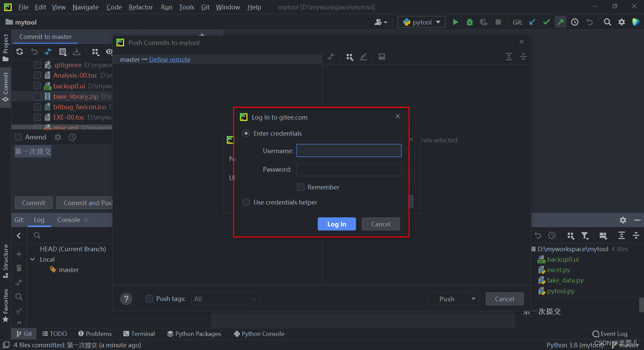Select Use credentials helper option
The height and width of the screenshot is (350, 644).
246,202
